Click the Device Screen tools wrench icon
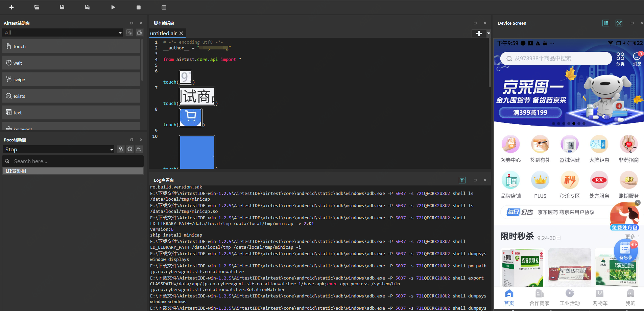The height and width of the screenshot is (311, 644). pos(619,23)
